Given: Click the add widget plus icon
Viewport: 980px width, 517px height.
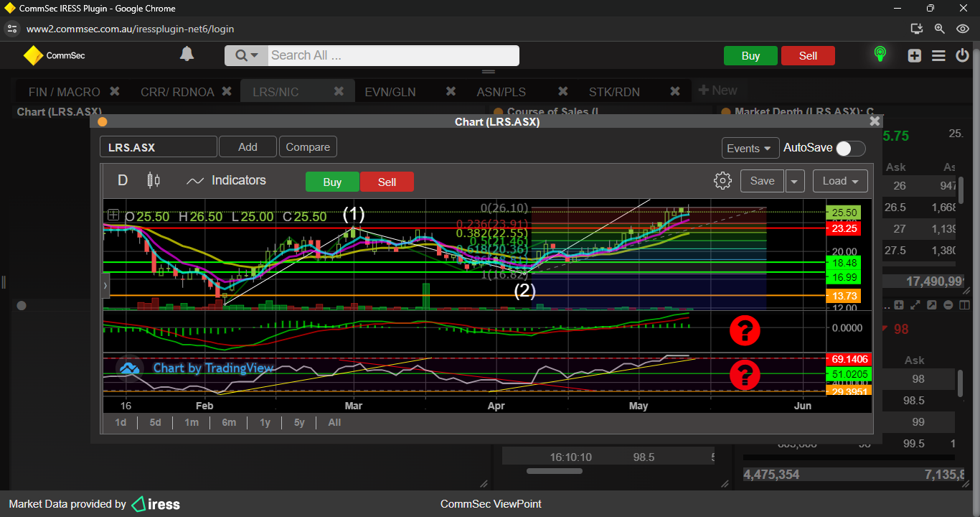Looking at the screenshot, I should 914,56.
